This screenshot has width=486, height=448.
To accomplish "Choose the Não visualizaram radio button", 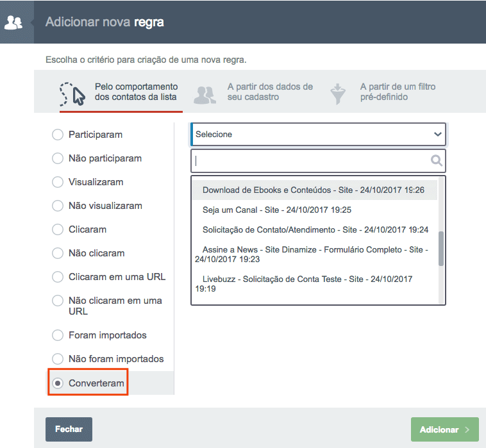I will click(58, 206).
